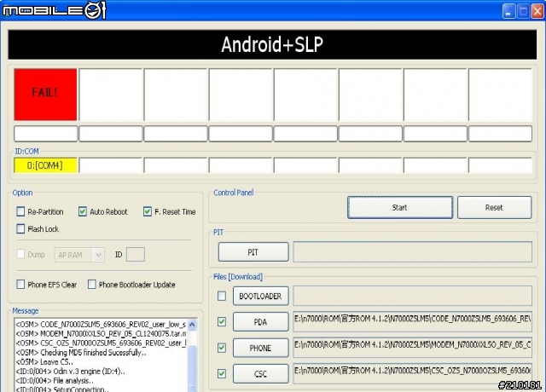Uncheck the PDA file checkbox
546x392 pixels.
point(222,322)
